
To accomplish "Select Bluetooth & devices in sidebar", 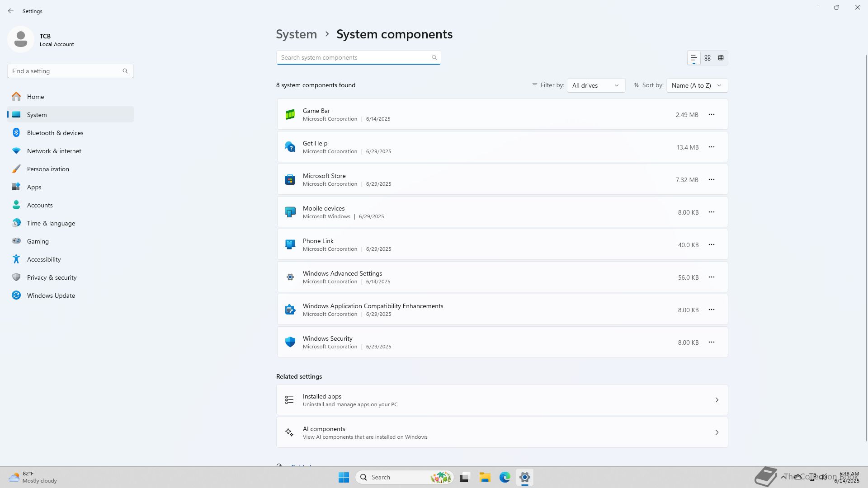I will 55,133.
